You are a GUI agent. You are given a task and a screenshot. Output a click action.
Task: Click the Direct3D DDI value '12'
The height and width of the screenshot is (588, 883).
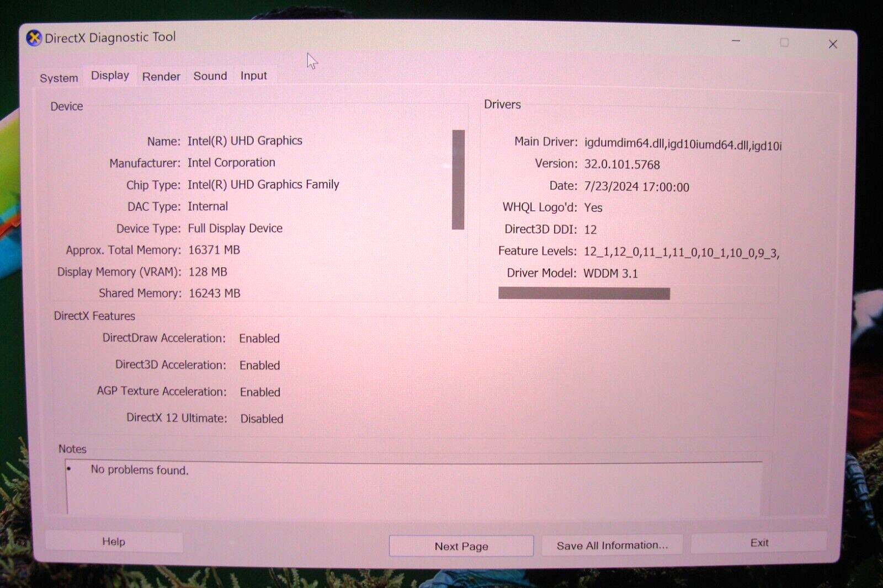(591, 229)
